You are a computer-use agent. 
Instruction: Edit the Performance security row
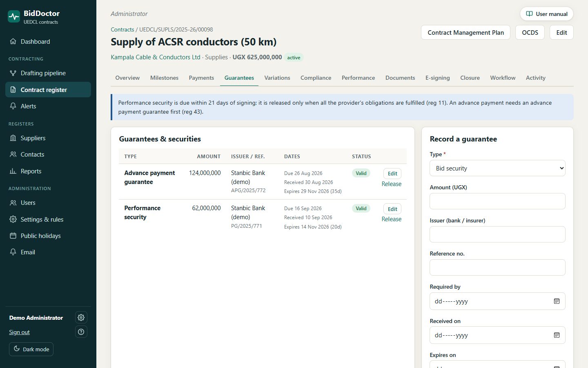[x=392, y=209]
